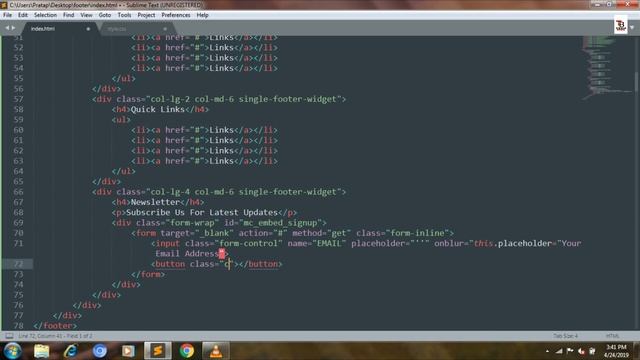Open the View menu

86,15
